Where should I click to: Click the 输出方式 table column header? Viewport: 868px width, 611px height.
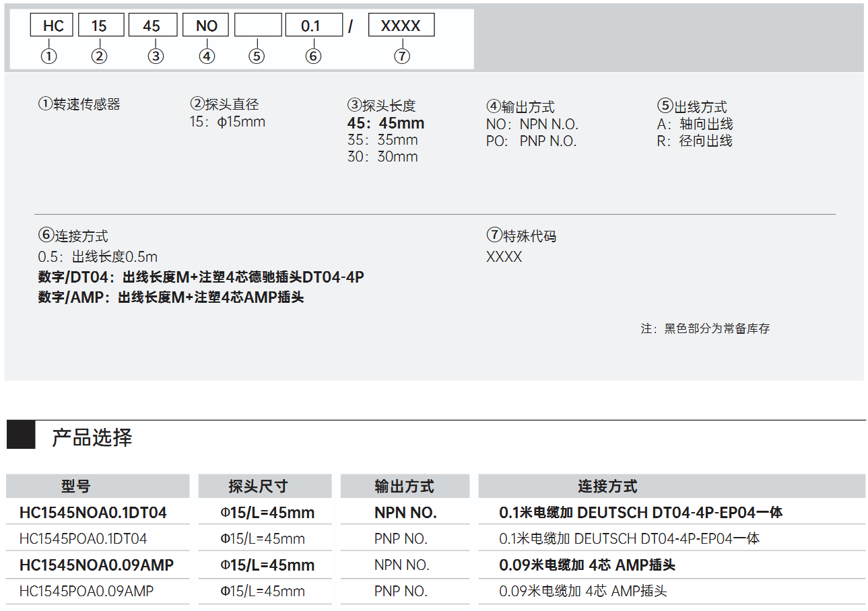click(404, 487)
